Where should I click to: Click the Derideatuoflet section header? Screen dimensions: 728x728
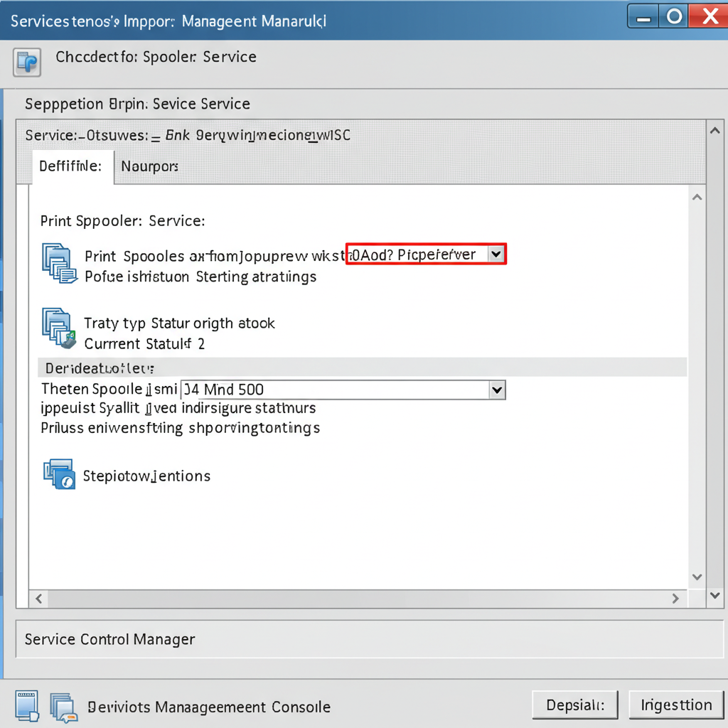pos(362,368)
